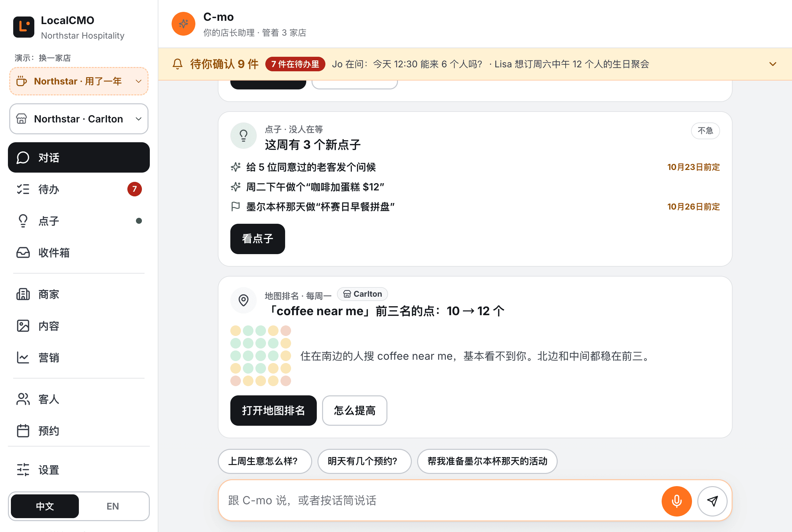Click the sparkle icon beside 周二下午做个 idea

coord(235,186)
